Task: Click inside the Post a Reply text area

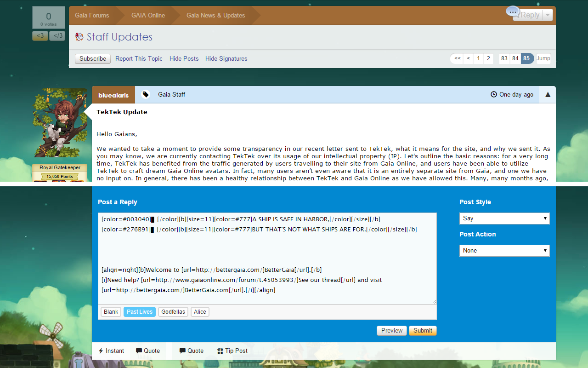Action: pyautogui.click(x=267, y=259)
